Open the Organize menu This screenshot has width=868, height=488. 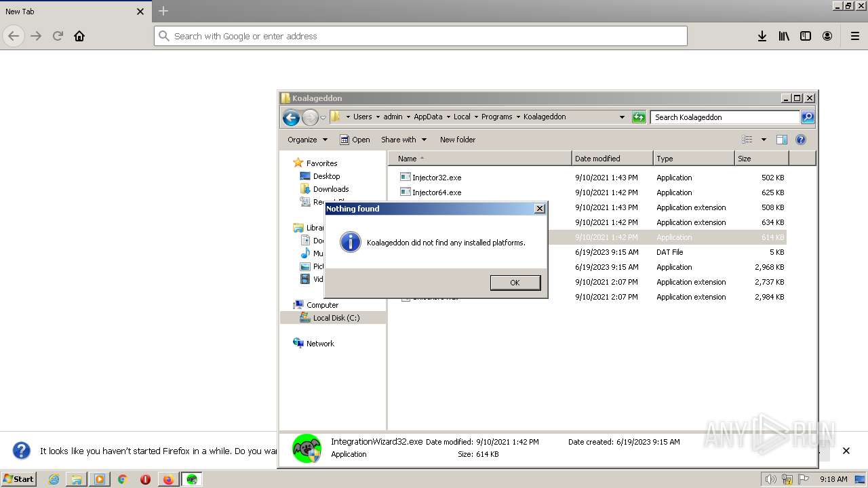point(307,140)
